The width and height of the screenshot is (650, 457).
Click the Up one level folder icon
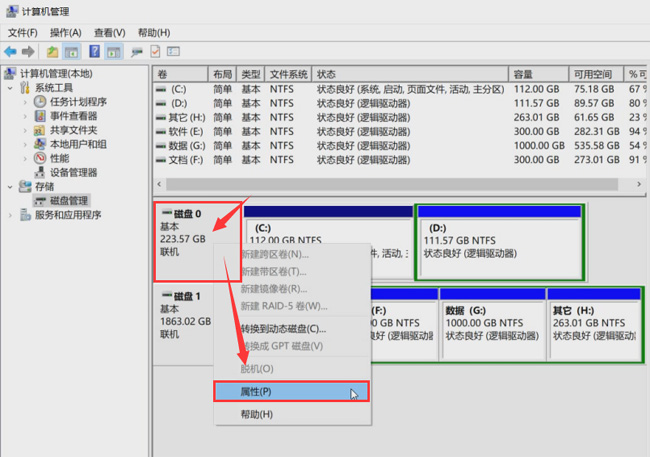click(52, 52)
